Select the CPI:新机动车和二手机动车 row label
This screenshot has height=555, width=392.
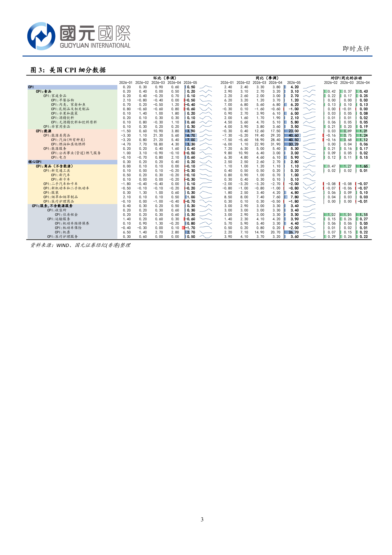(66, 188)
